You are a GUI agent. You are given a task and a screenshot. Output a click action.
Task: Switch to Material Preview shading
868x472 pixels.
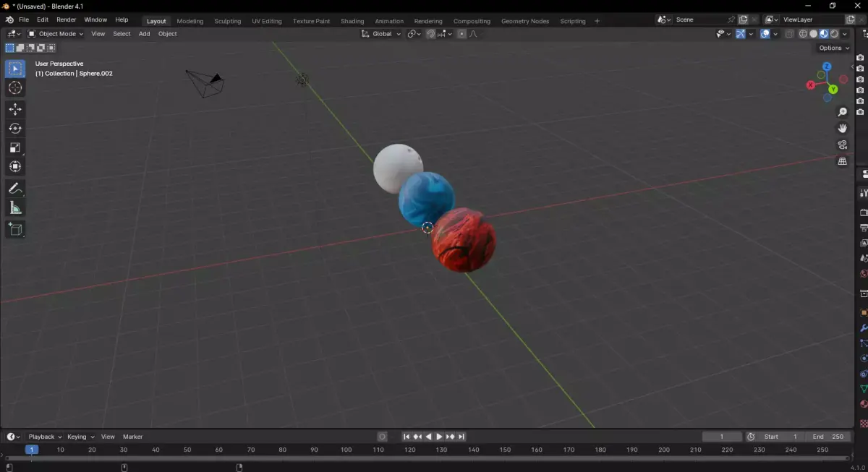click(x=823, y=34)
